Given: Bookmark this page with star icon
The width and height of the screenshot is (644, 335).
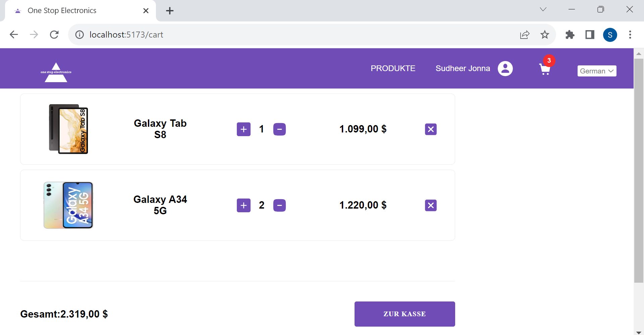Looking at the screenshot, I should [x=545, y=35].
